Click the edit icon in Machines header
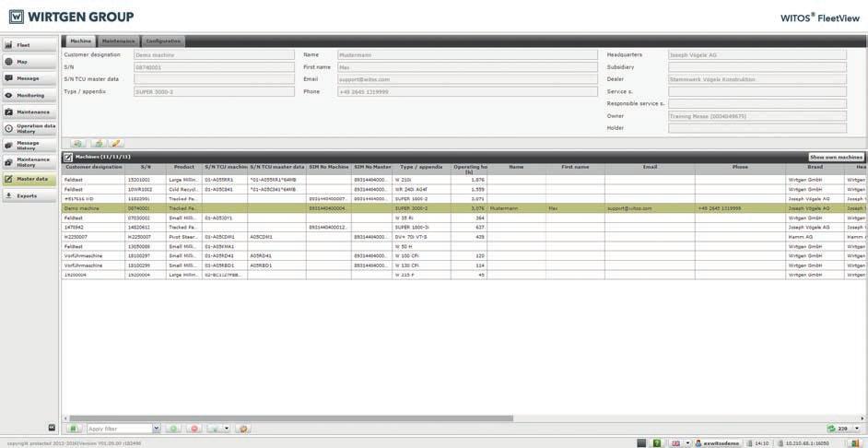This screenshot has height=448, width=868. [67, 158]
